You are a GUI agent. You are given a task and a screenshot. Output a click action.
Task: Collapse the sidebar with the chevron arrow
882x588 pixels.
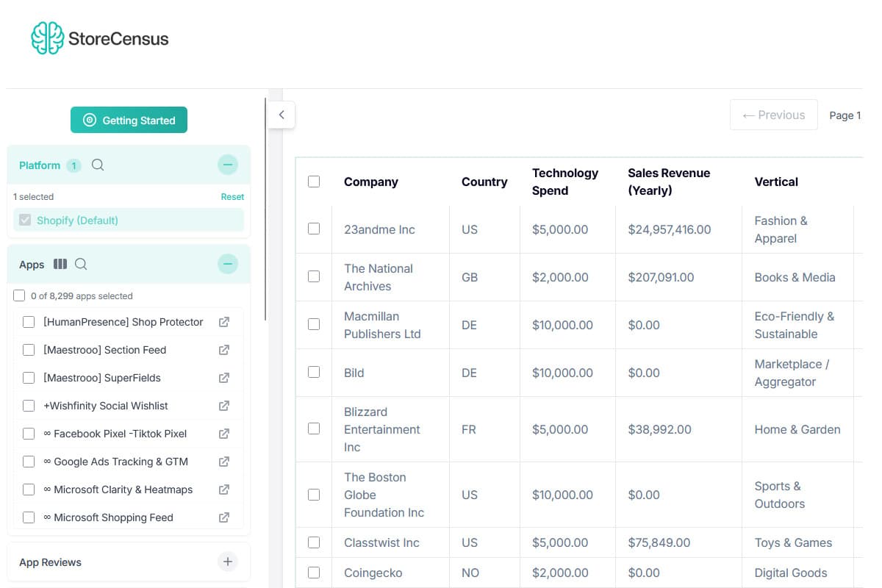tap(281, 115)
